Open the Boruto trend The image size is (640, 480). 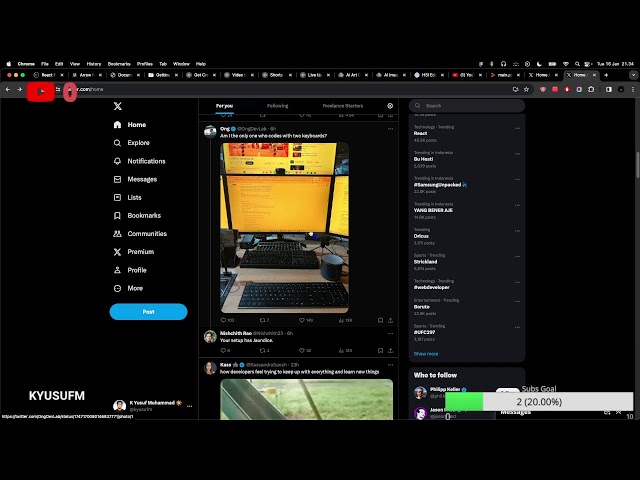point(465,307)
